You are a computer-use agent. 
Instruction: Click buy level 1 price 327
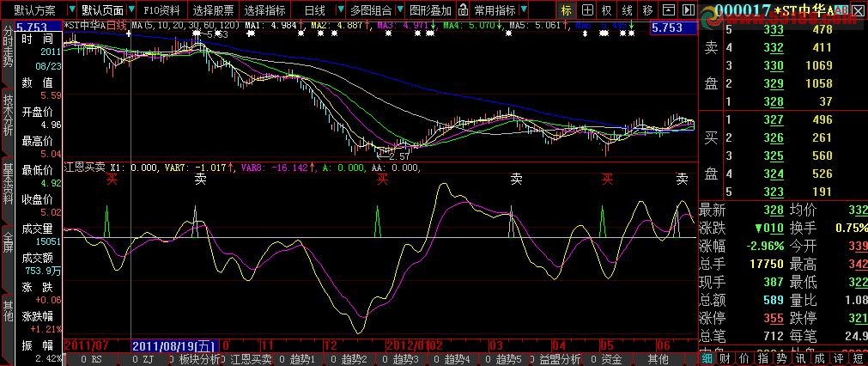(774, 119)
